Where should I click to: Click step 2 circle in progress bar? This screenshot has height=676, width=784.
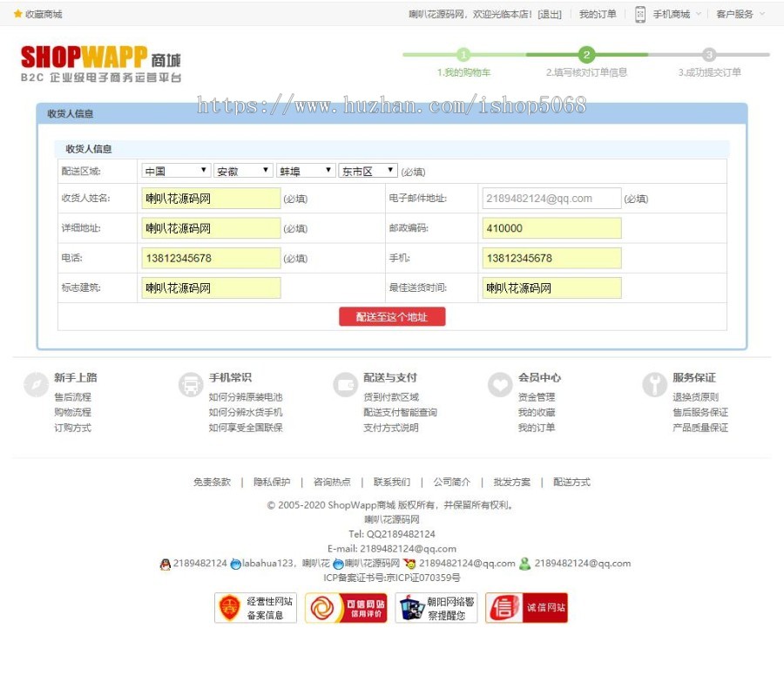tap(586, 54)
